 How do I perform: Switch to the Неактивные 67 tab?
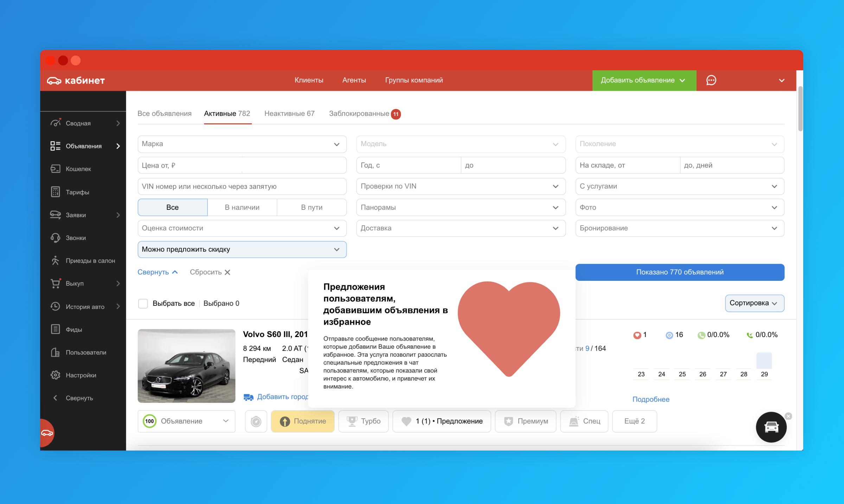click(x=289, y=114)
